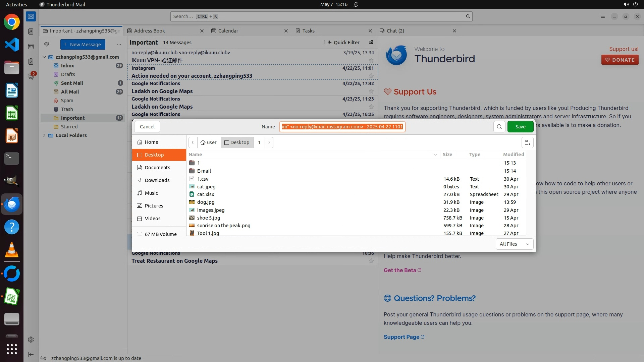Cancel the save dialog
This screenshot has width=644, height=362.
pos(147,127)
